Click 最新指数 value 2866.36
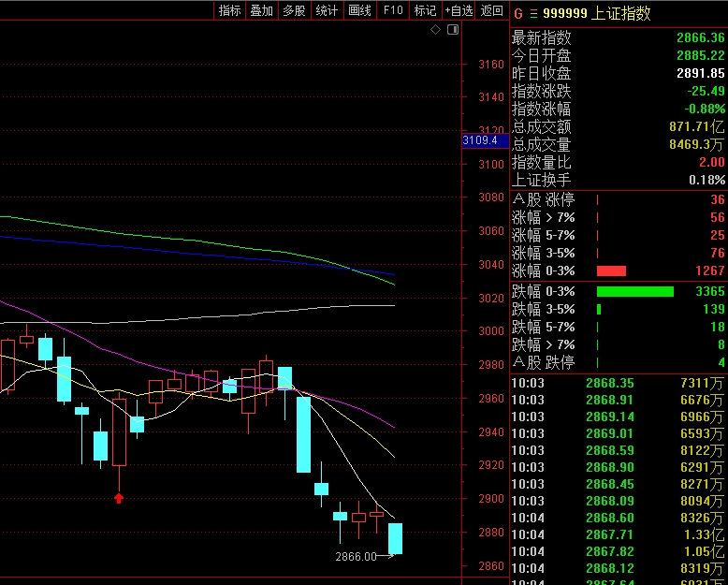This screenshot has height=585, width=728. pyautogui.click(x=700, y=37)
